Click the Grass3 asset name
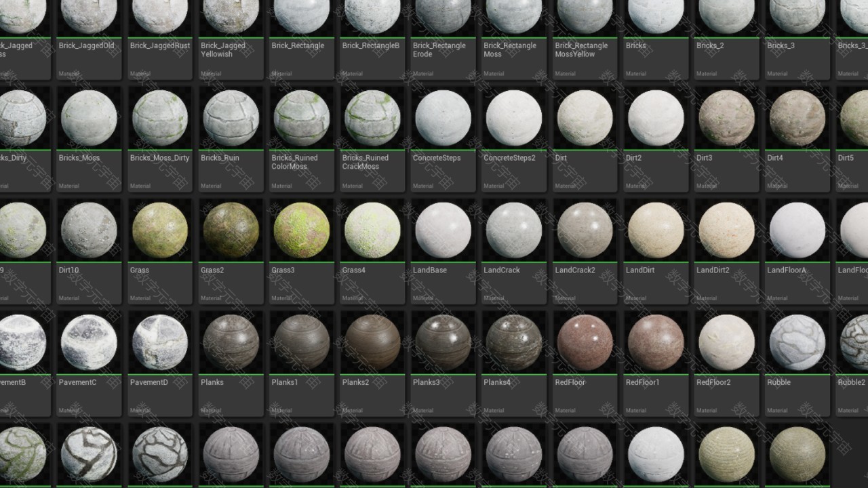Image resolution: width=868 pixels, height=488 pixels. (283, 270)
